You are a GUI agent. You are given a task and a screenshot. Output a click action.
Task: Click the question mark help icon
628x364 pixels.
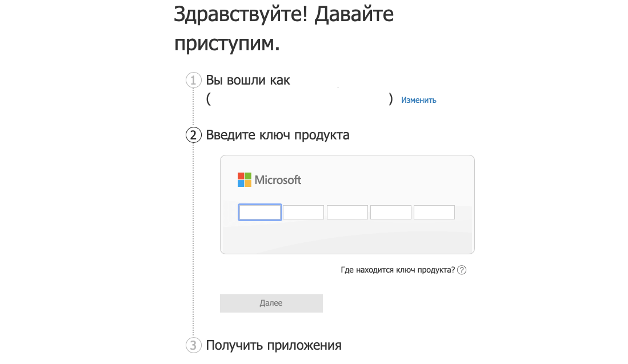[x=463, y=269]
